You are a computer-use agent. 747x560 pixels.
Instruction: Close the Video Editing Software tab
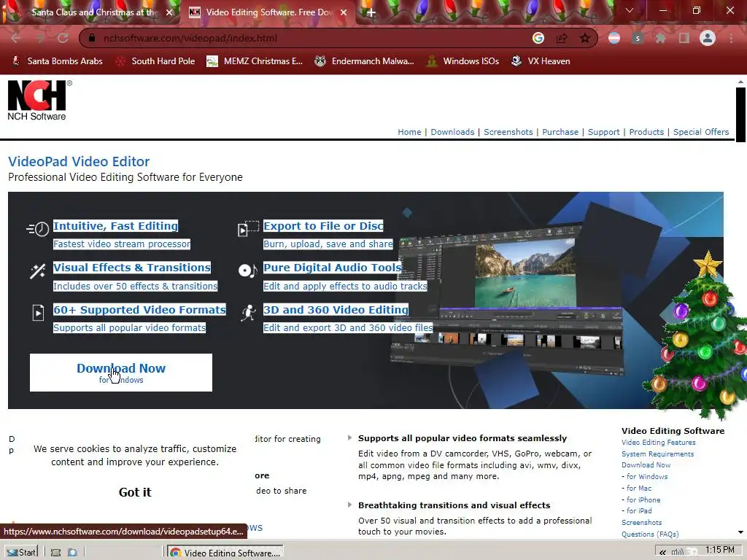[x=344, y=12]
